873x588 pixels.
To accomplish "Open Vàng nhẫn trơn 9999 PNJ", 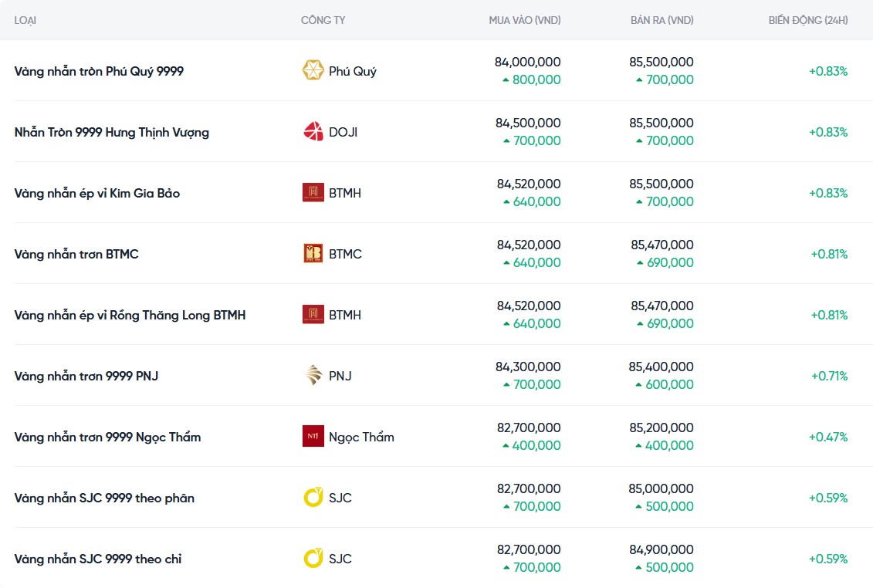I will pos(86,376).
